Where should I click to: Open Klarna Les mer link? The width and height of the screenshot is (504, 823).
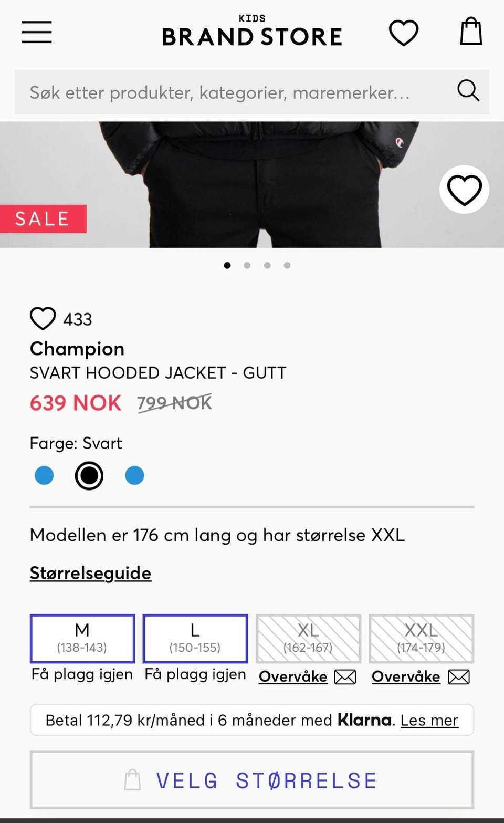click(x=429, y=720)
